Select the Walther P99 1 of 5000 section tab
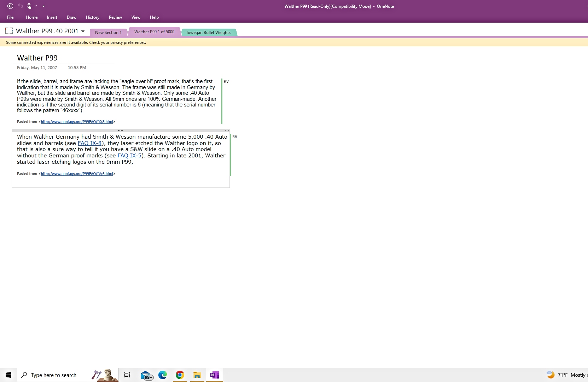Image resolution: width=588 pixels, height=382 pixels. click(x=154, y=32)
